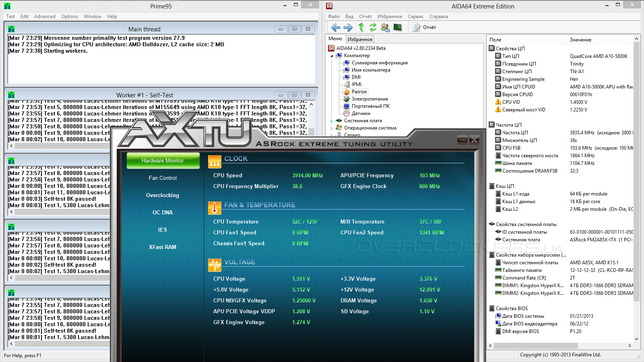Expand the Системная плата tree node
644x362 pixels.
(x=332, y=121)
